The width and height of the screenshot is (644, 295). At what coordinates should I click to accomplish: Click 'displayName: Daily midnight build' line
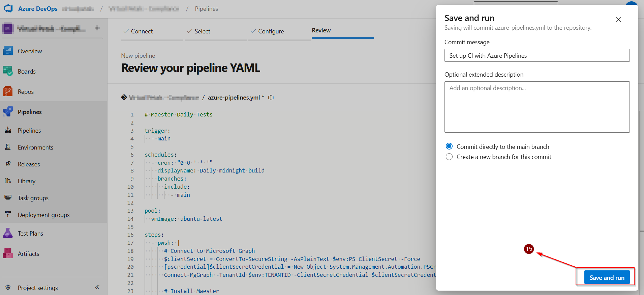(x=211, y=170)
